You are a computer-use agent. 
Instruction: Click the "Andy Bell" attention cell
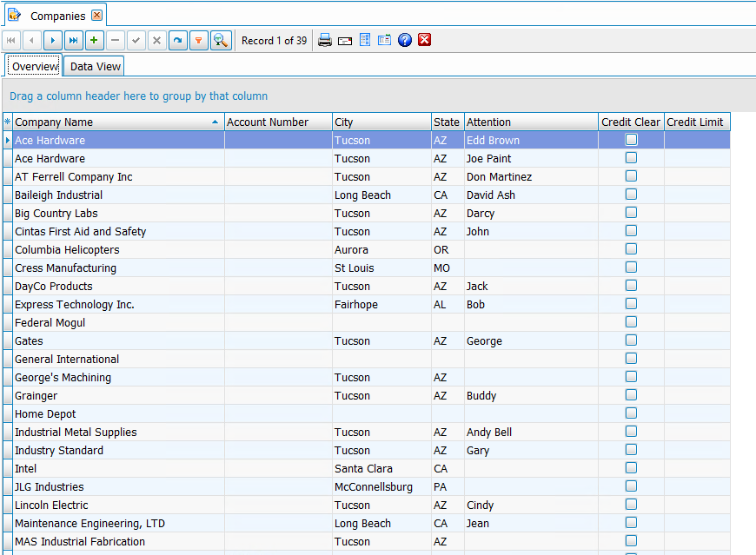[531, 433]
